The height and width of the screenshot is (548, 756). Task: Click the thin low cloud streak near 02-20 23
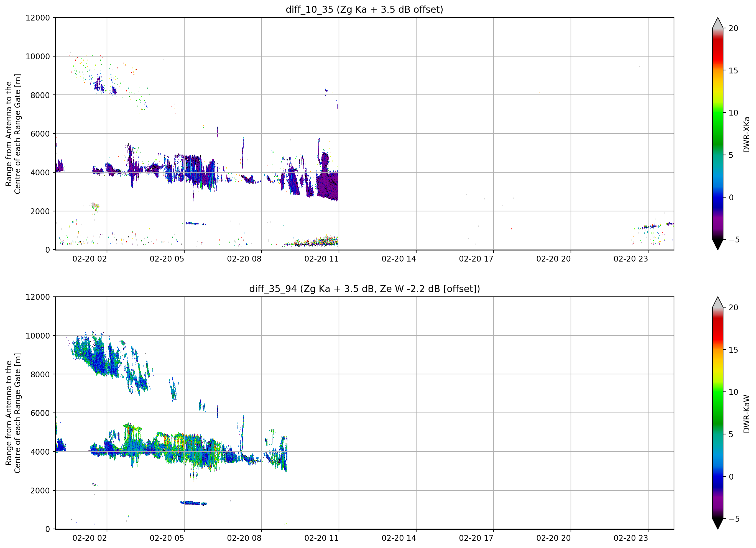click(656, 226)
